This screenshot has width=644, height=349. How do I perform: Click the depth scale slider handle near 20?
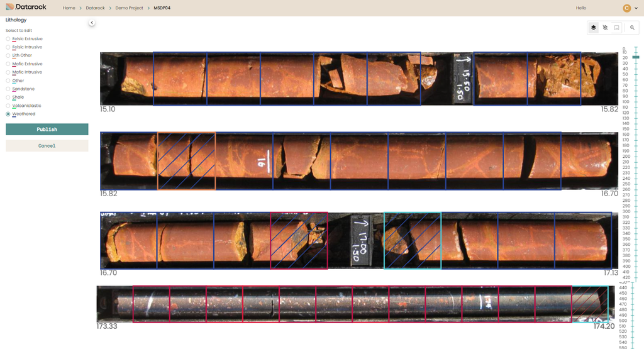[636, 57]
